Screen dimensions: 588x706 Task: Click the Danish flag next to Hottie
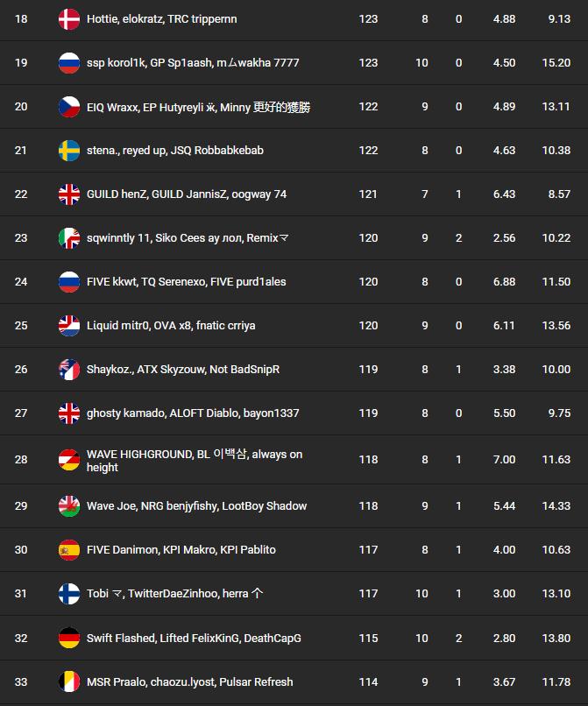[x=68, y=18]
